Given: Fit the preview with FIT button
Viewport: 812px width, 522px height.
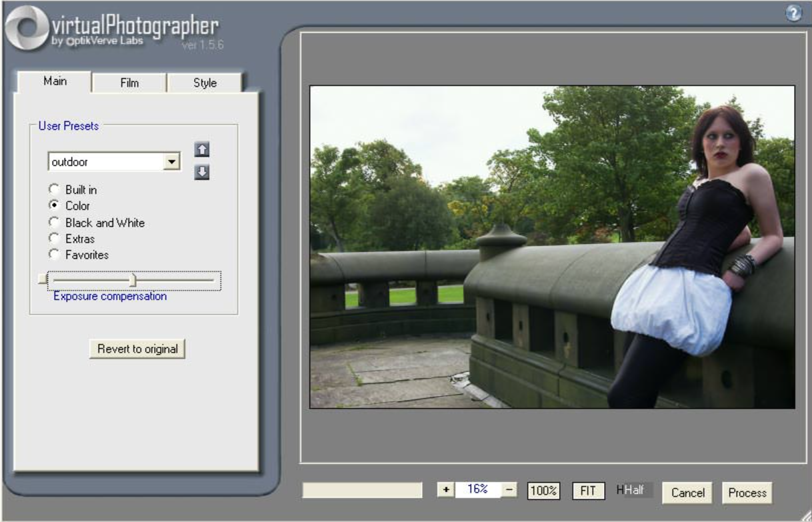Looking at the screenshot, I should click(x=589, y=491).
